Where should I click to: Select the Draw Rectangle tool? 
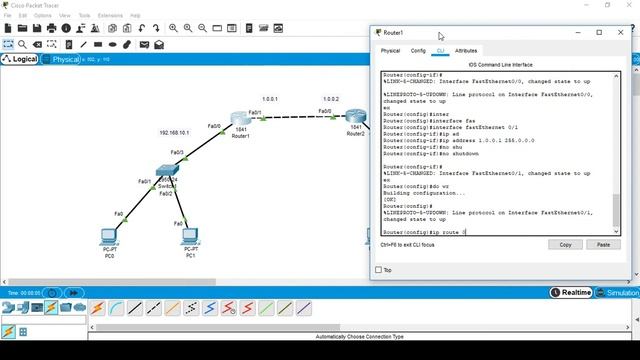(x=98, y=44)
